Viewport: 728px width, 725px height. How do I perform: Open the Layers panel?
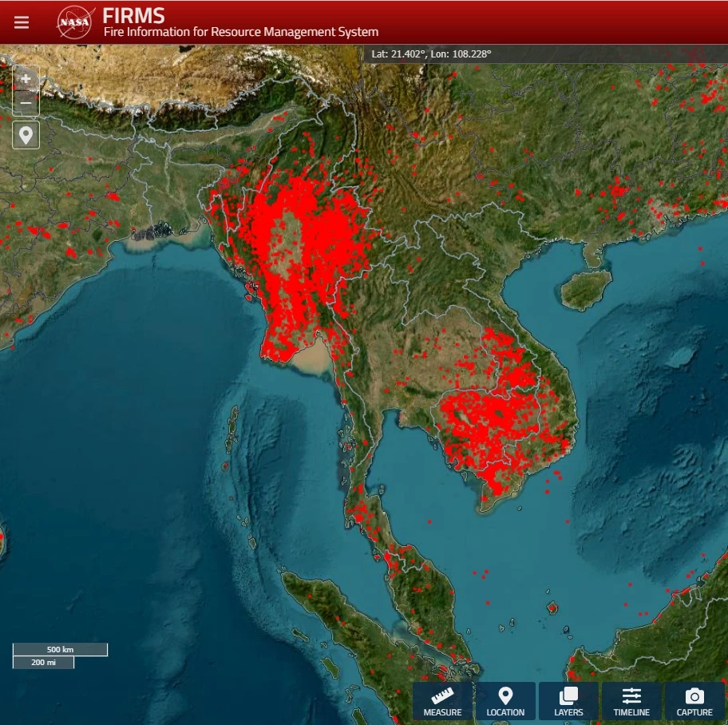[x=568, y=701]
